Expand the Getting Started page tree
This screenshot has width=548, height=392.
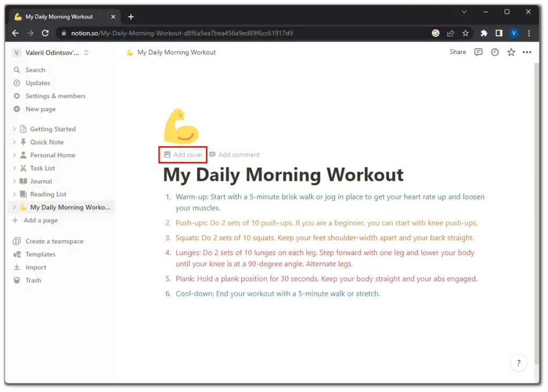click(15, 129)
